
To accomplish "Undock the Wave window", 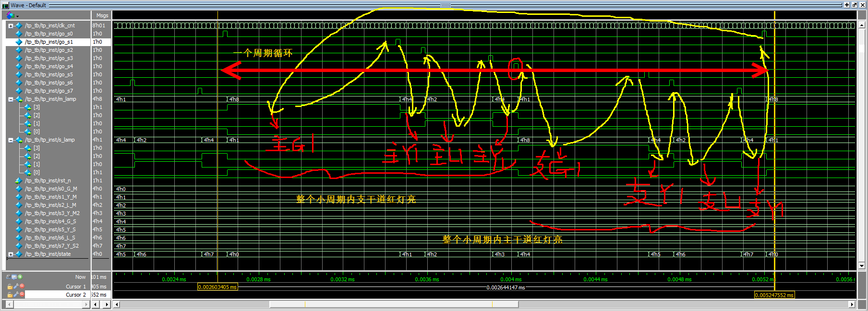I will pos(855,5).
